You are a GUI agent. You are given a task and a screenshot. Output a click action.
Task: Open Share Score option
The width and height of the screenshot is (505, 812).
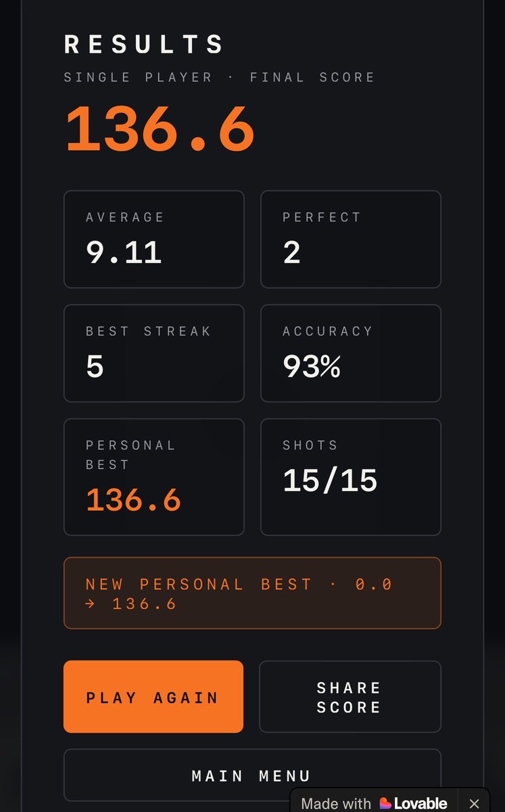[x=350, y=696]
